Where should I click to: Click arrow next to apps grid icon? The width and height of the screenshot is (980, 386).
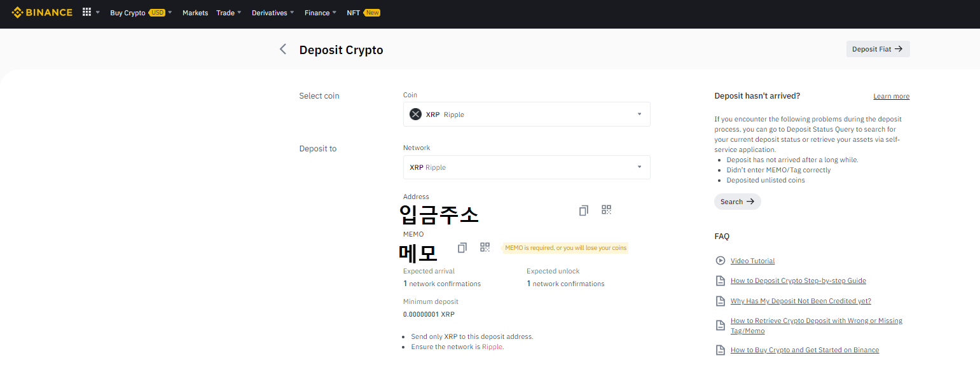(98, 13)
